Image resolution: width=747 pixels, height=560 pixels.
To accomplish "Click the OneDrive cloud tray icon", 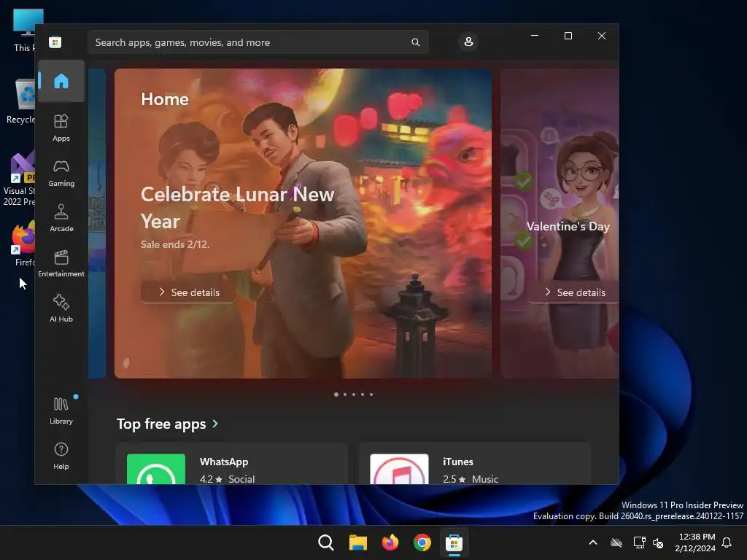I will (616, 542).
